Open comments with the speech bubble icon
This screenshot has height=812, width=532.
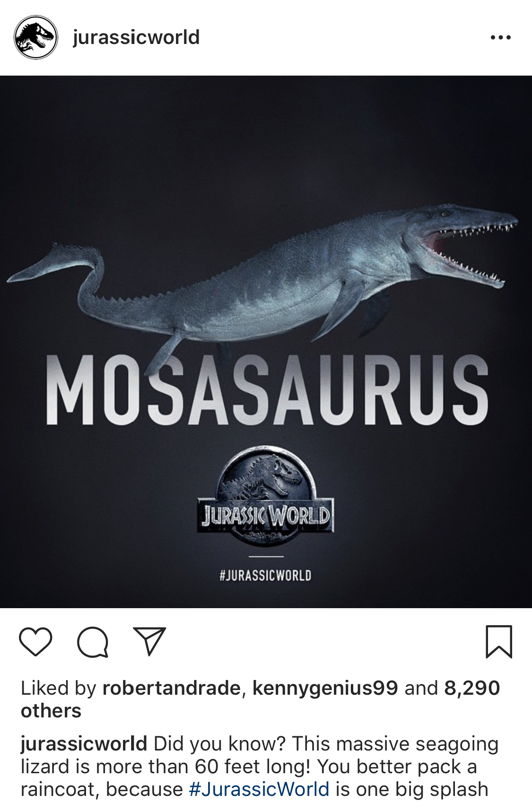pos(93,642)
